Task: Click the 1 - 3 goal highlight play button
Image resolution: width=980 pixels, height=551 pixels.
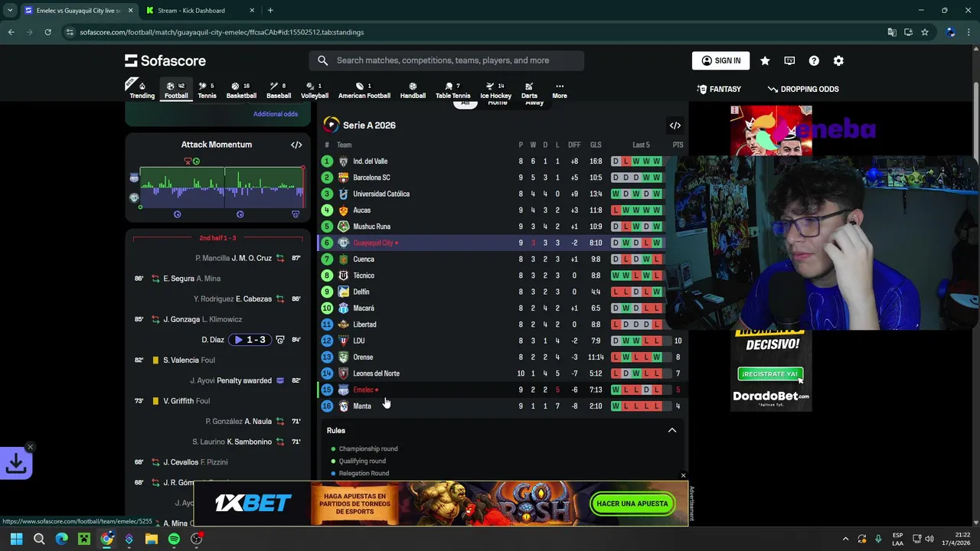Action: point(250,340)
